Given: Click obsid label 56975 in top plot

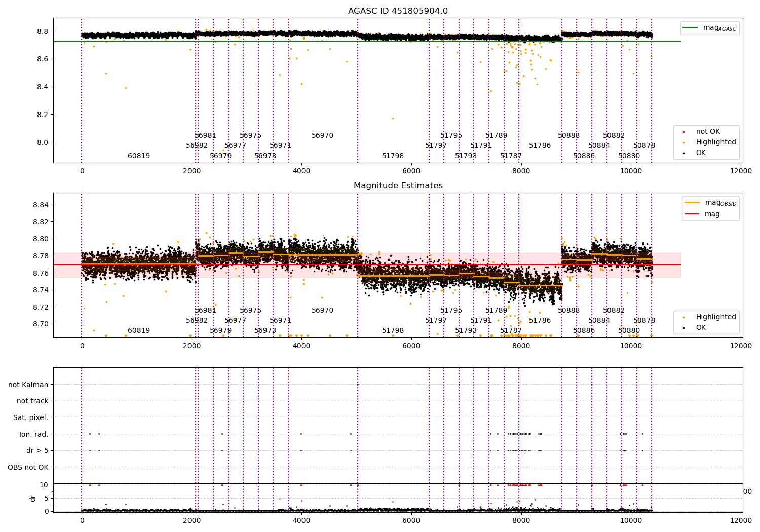Looking at the screenshot, I should [x=250, y=136].
